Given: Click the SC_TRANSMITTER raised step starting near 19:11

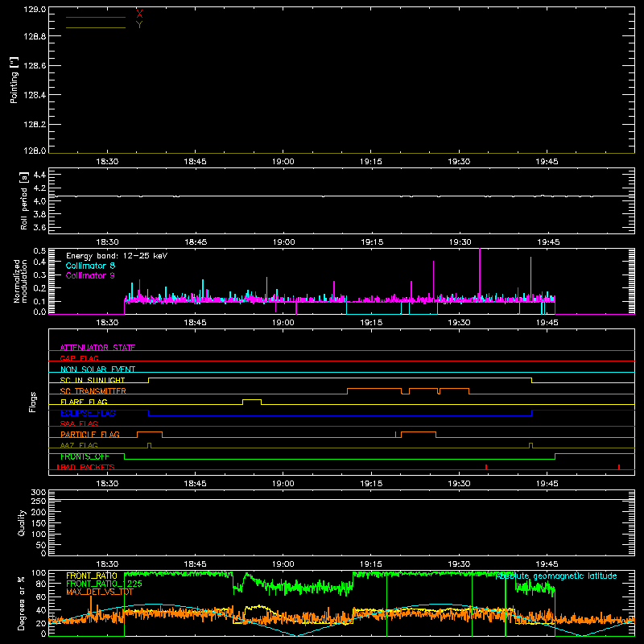Looking at the screenshot, I should click(x=374, y=391).
